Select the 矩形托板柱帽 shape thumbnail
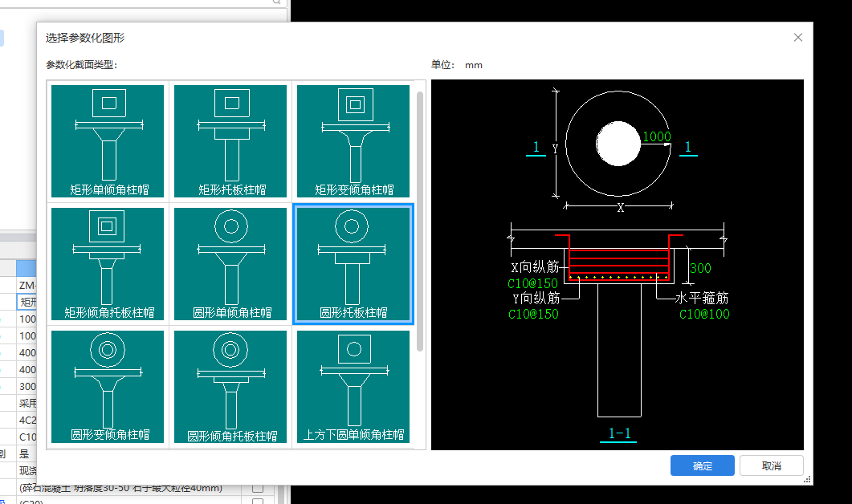 230,141
